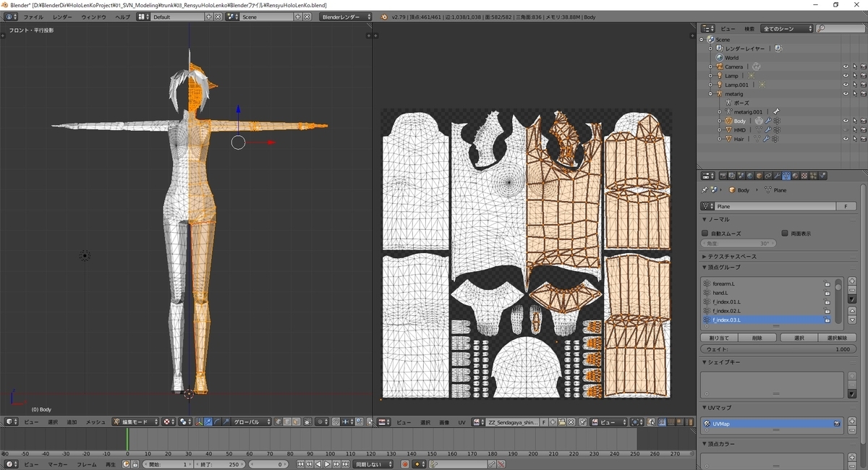Open the メッシュ menu in 3D view header
Viewport: 868px width, 470px height.
95,422
